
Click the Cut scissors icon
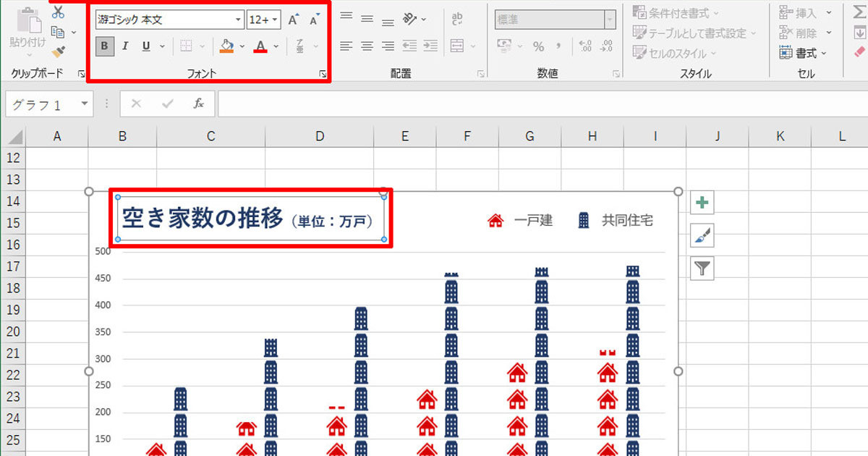pos(58,12)
